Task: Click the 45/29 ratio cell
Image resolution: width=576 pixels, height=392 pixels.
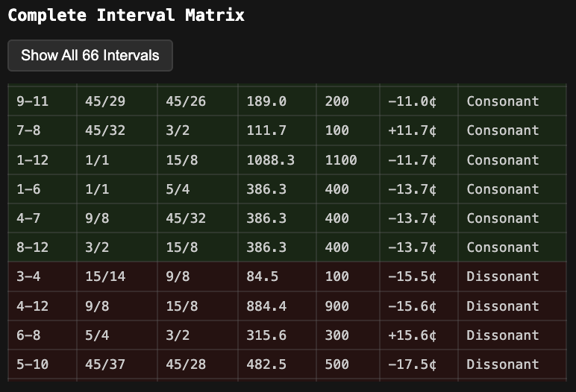Action: pyautogui.click(x=105, y=101)
